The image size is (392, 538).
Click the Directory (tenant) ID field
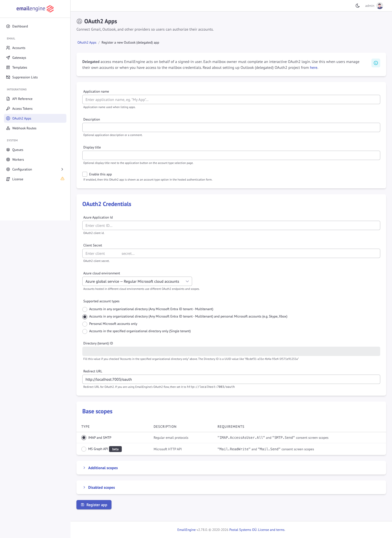231,351
